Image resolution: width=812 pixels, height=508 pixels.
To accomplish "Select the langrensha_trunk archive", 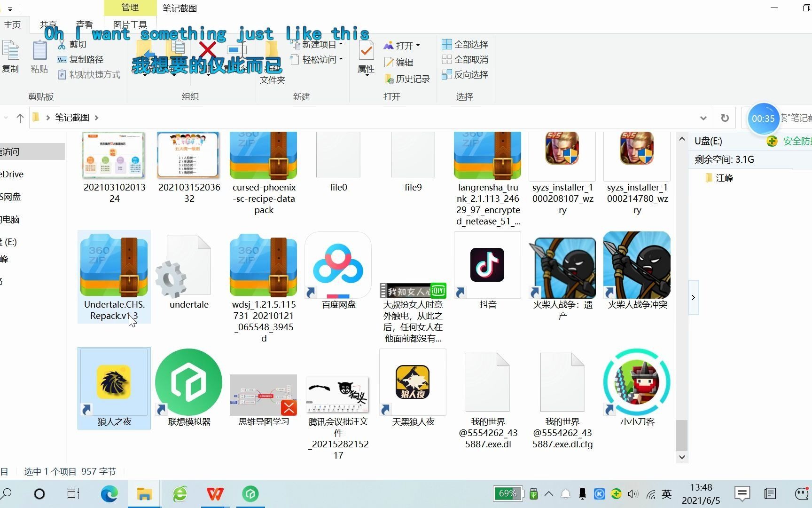I will pos(488,179).
